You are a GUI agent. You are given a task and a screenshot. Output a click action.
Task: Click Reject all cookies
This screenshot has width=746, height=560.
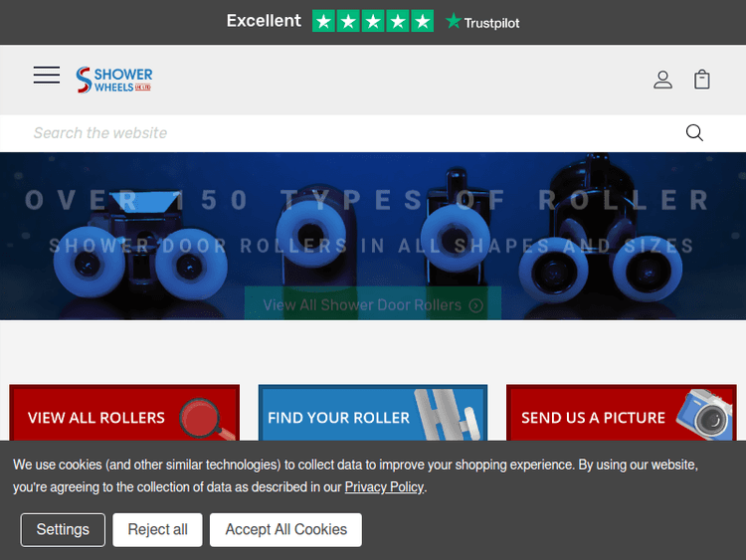[157, 530]
